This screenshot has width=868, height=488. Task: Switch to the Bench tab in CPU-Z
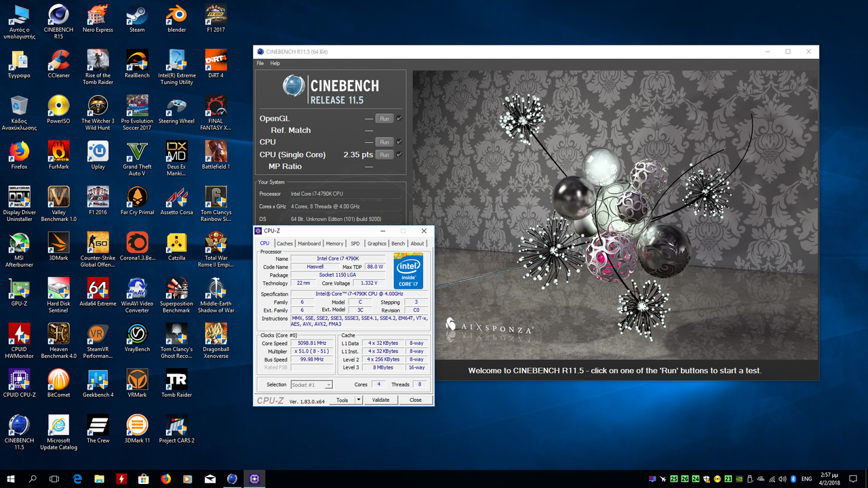pos(398,243)
